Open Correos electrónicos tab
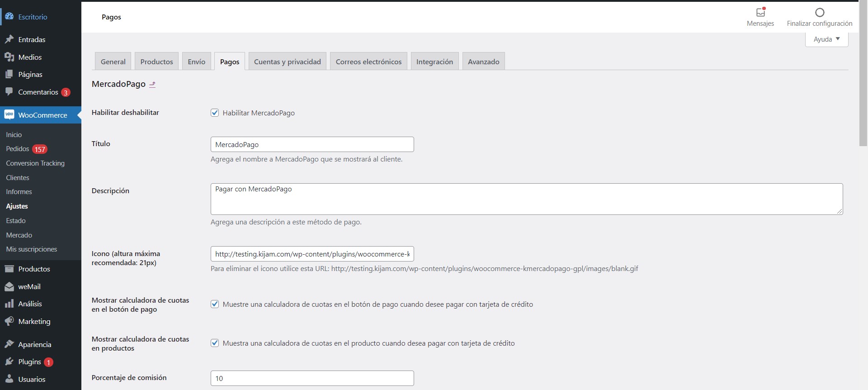Image resolution: width=868 pixels, height=390 pixels. [x=368, y=62]
